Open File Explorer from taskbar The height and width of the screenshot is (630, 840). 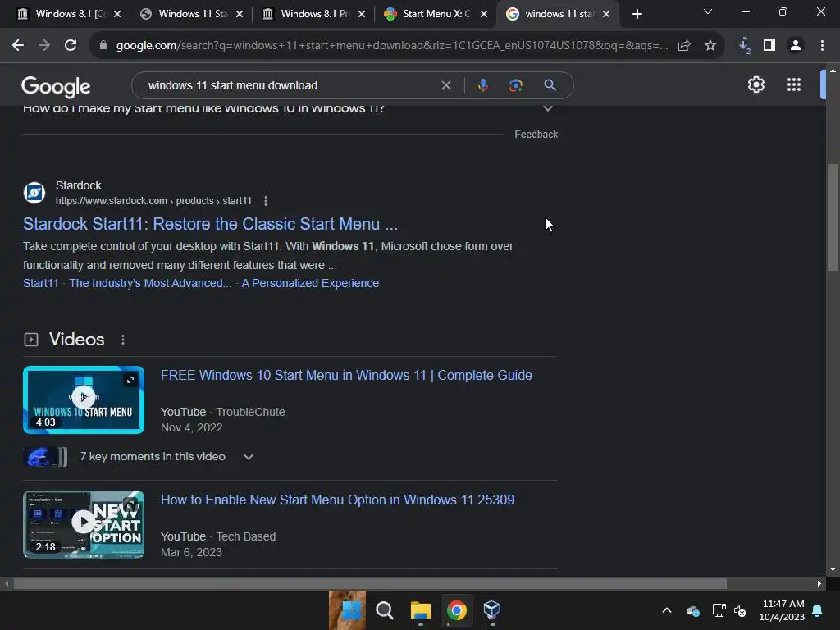pyautogui.click(x=421, y=610)
